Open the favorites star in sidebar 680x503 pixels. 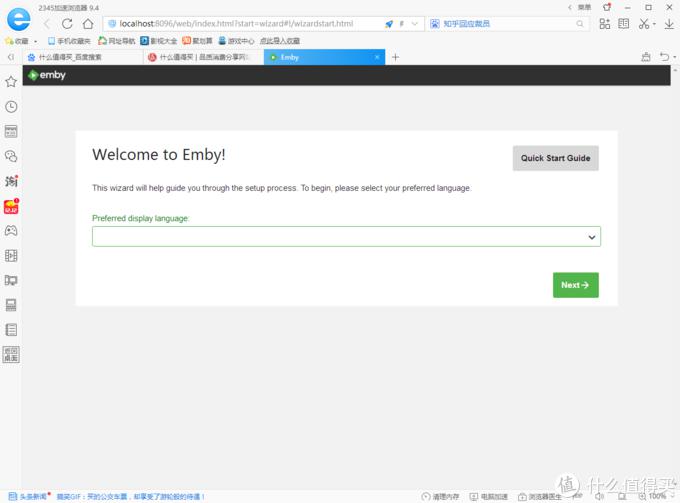tap(11, 82)
